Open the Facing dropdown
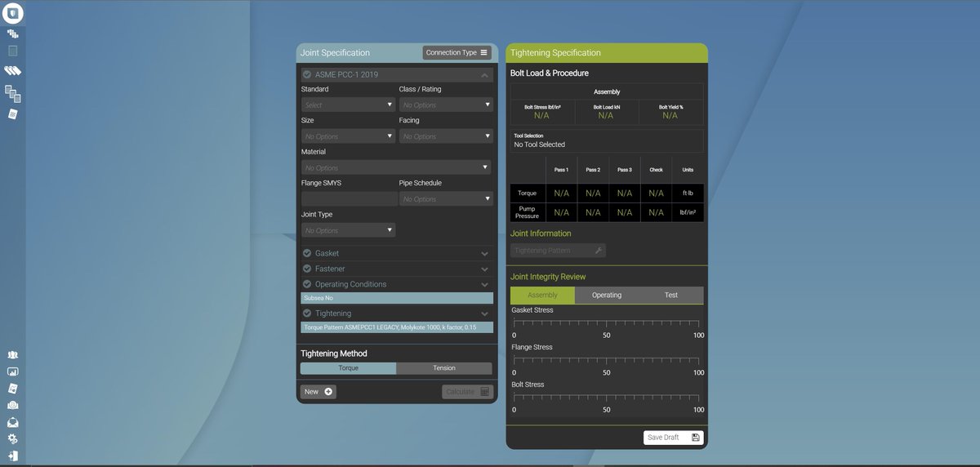Viewport: 980px width, 467px height. pyautogui.click(x=446, y=136)
